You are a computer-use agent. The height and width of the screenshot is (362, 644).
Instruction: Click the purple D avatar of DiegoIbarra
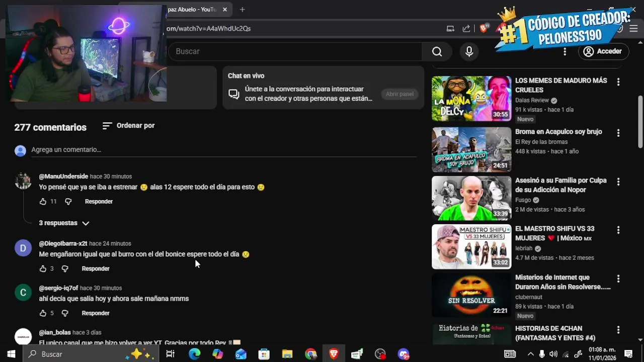tap(23, 248)
